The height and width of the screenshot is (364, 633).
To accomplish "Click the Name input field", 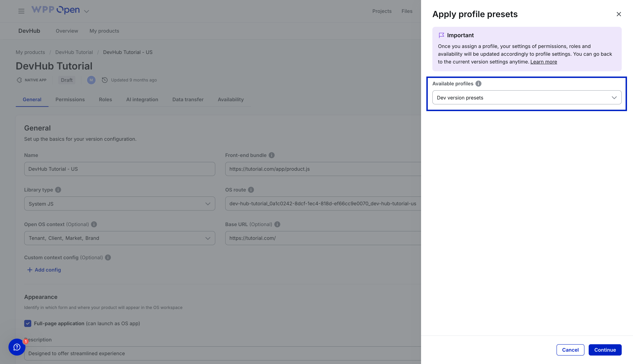I will pyautogui.click(x=119, y=169).
